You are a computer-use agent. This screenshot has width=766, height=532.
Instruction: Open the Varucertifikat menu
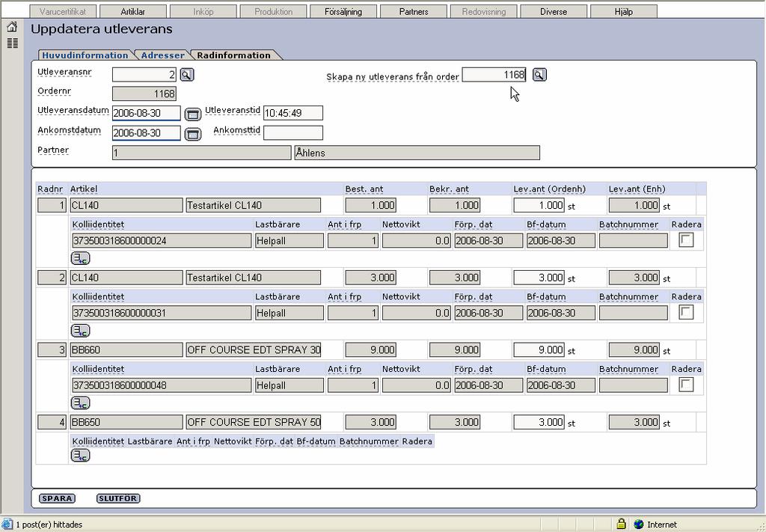63,11
